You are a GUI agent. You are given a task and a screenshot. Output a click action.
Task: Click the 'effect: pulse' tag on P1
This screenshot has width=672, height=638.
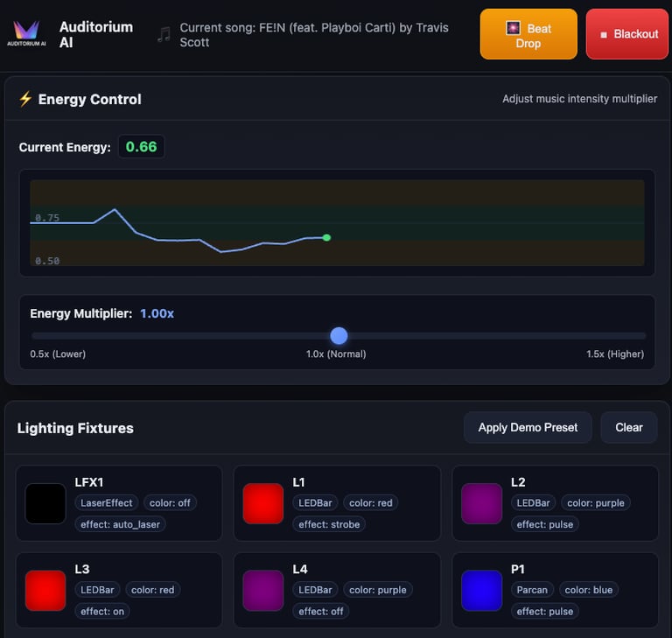(x=545, y=612)
